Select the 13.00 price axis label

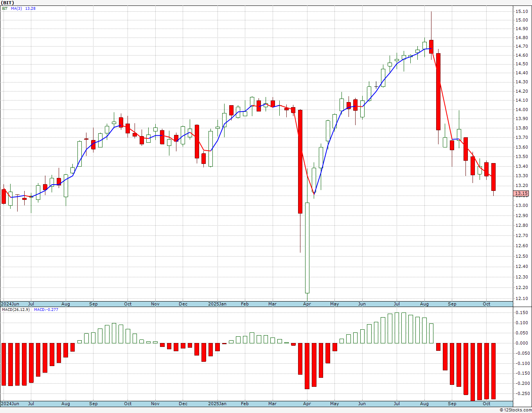pos(521,205)
